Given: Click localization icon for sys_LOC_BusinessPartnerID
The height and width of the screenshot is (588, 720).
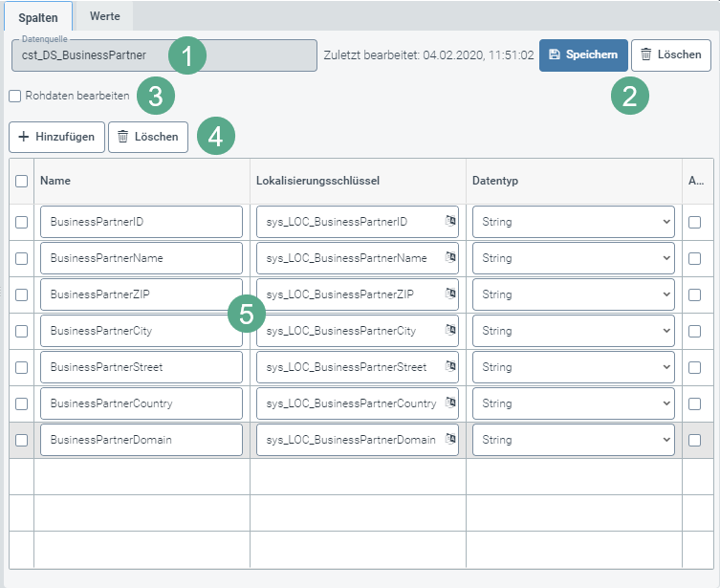Looking at the screenshot, I should tap(450, 221).
